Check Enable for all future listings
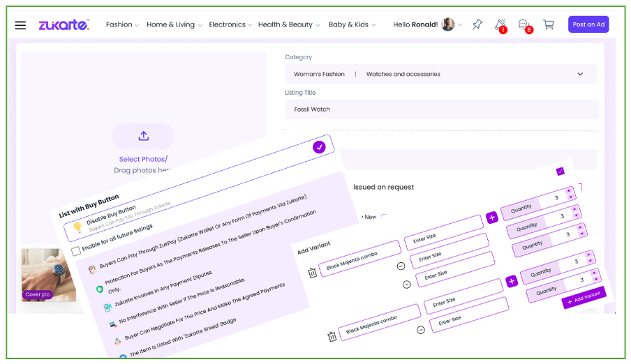Image resolution: width=631 pixels, height=364 pixels. (75, 251)
